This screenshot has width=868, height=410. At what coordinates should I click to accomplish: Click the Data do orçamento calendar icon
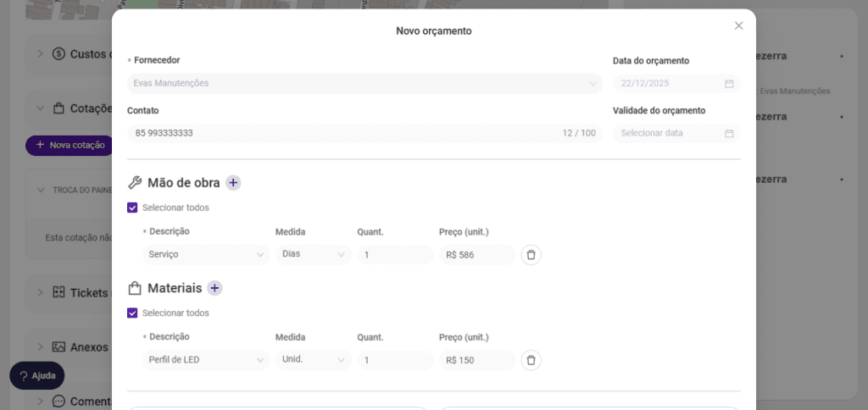tap(728, 84)
